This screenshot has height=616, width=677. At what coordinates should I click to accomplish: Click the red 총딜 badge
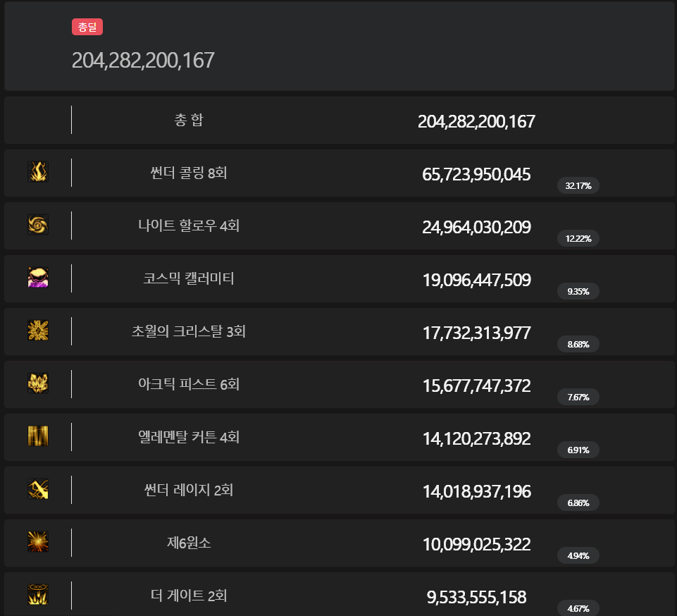tap(87, 27)
